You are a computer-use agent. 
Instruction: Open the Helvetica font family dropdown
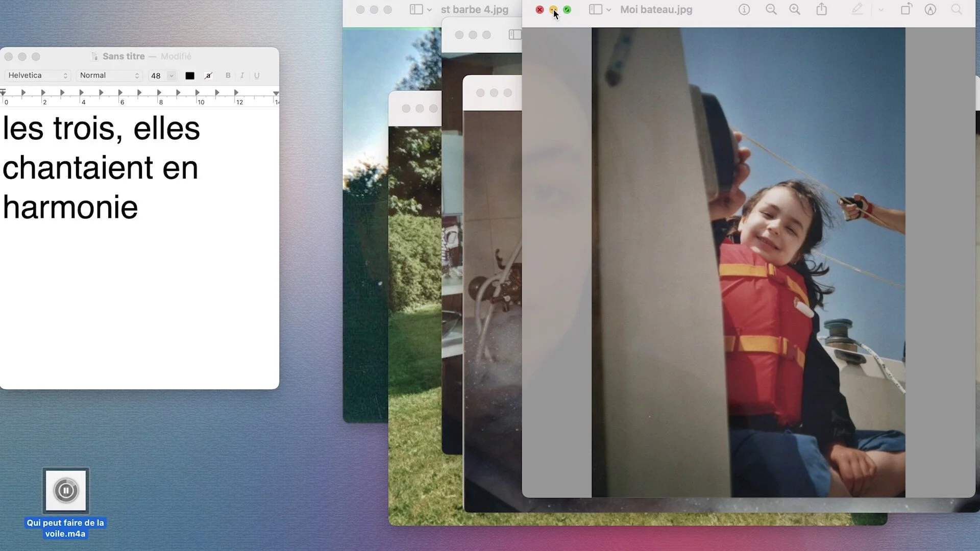tap(38, 76)
